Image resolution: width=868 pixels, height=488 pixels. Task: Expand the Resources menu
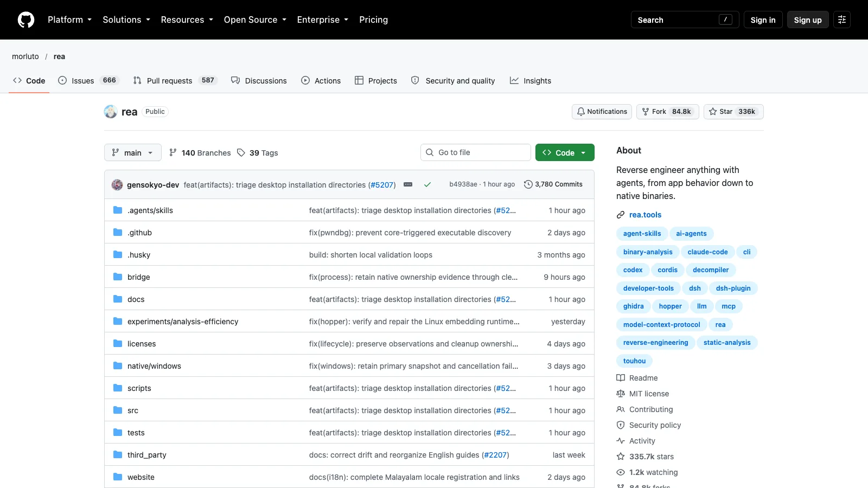[x=187, y=20]
